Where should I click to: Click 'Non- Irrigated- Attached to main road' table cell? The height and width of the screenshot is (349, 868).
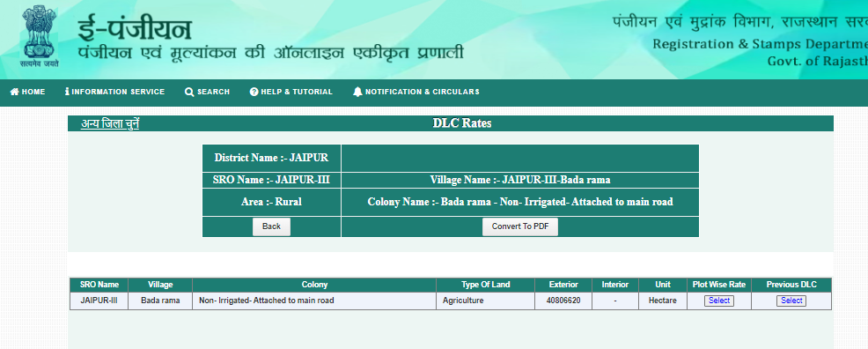point(314,301)
